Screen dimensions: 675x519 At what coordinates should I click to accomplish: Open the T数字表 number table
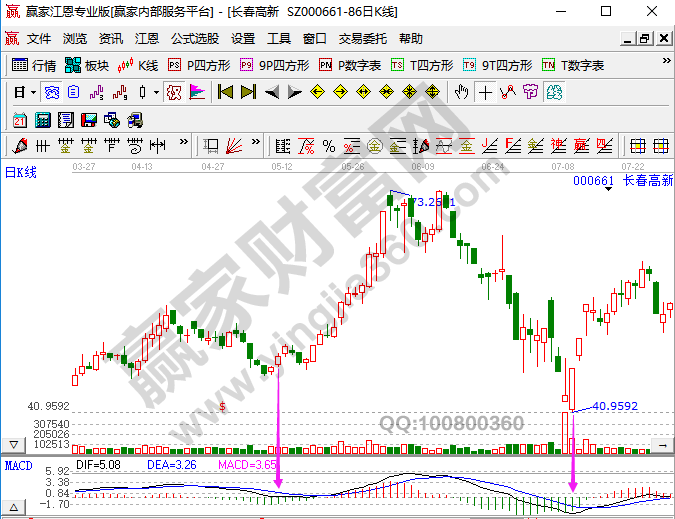tap(573, 66)
